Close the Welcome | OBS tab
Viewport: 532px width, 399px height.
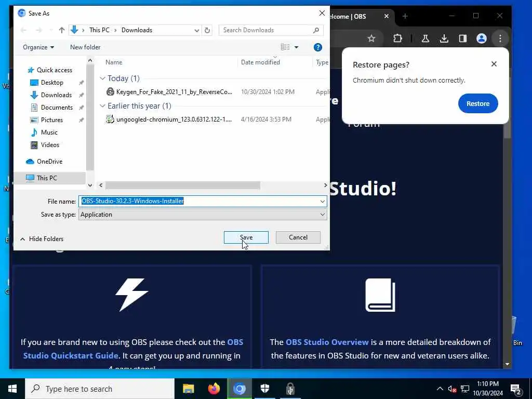(386, 16)
